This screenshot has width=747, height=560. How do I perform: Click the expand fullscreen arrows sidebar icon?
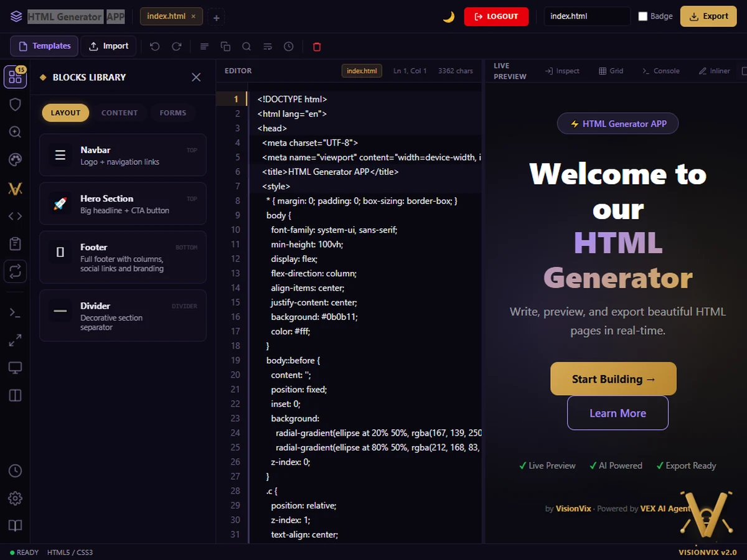tap(15, 340)
